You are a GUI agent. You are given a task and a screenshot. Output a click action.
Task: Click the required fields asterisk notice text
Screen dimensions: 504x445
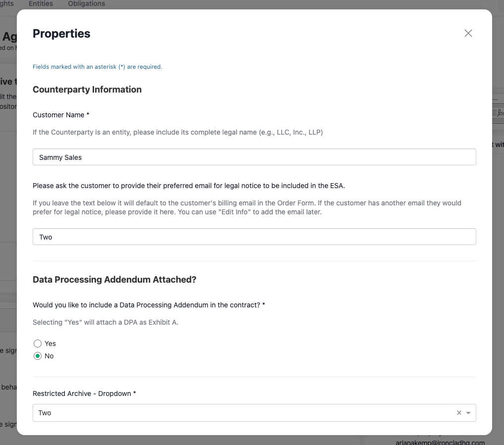point(97,67)
